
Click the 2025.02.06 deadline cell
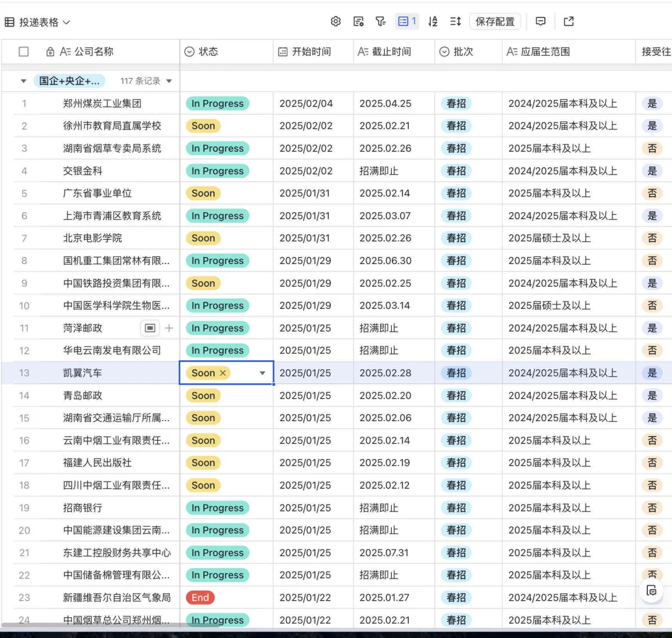coord(394,418)
